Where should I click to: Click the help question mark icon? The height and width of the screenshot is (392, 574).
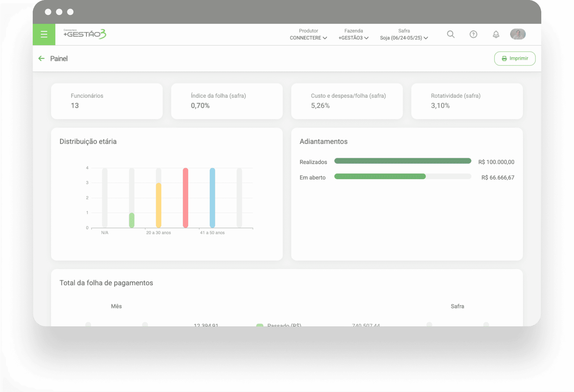tap(473, 34)
